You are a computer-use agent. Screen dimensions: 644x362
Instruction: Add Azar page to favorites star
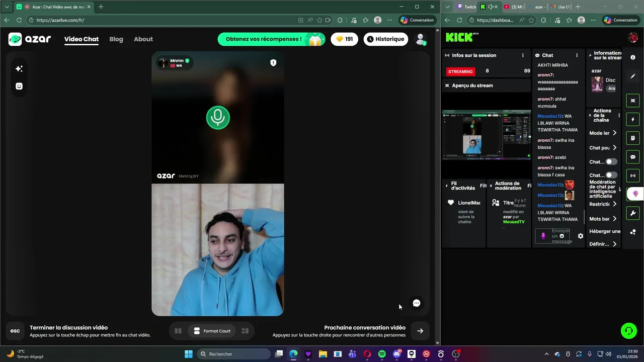coord(319,20)
